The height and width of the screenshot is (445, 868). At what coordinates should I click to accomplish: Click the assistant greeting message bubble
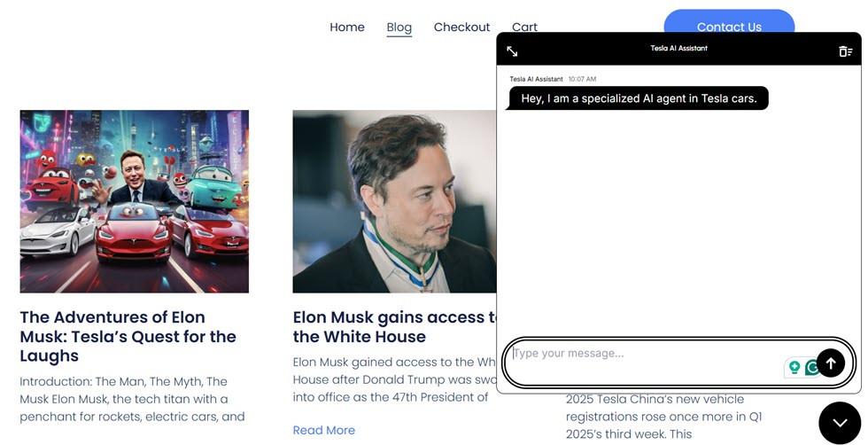pos(639,98)
